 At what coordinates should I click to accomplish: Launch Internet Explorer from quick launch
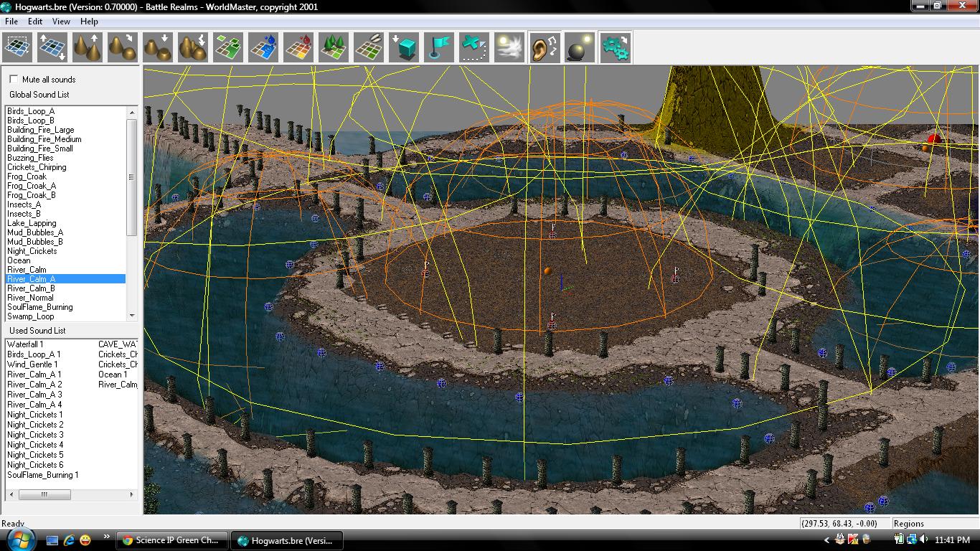70,540
